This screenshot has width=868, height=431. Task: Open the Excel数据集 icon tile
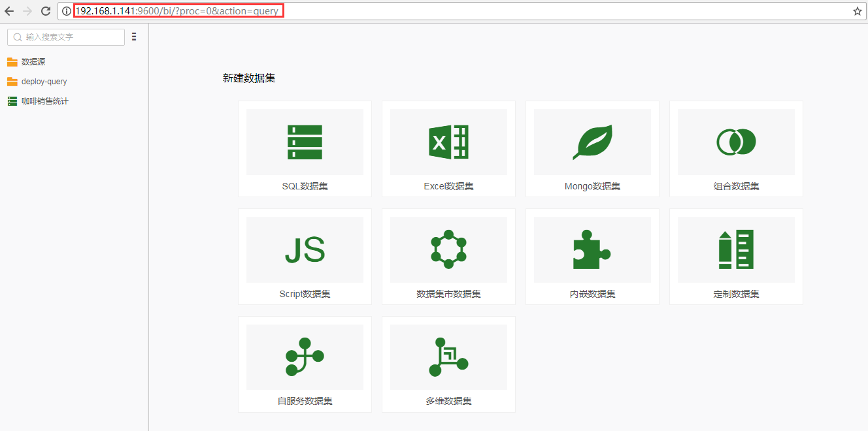[448, 142]
